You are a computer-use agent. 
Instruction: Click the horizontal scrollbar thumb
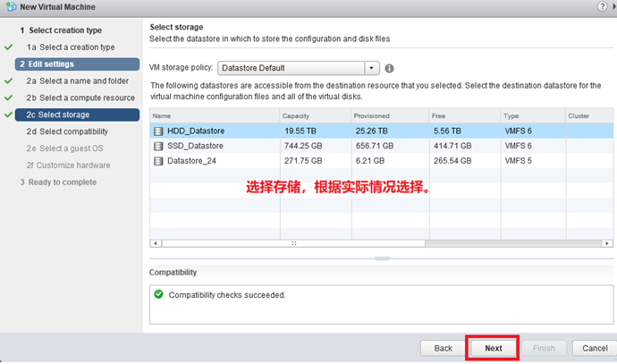(x=293, y=243)
